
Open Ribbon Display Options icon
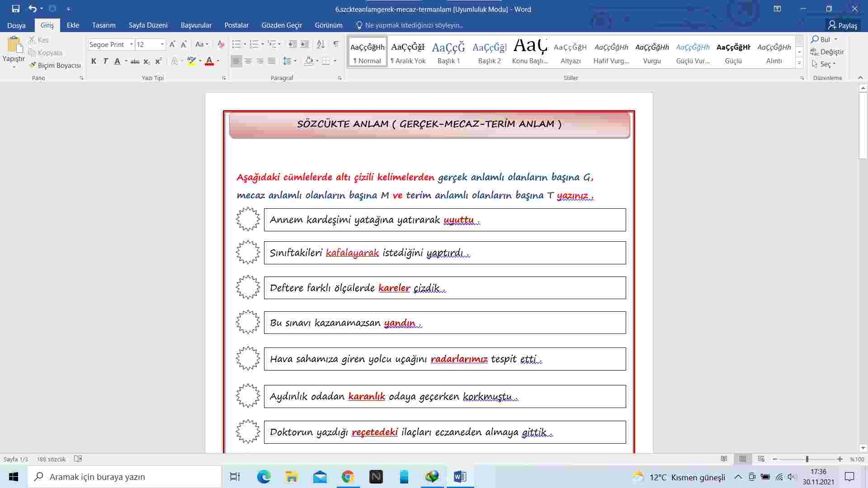coord(777,9)
